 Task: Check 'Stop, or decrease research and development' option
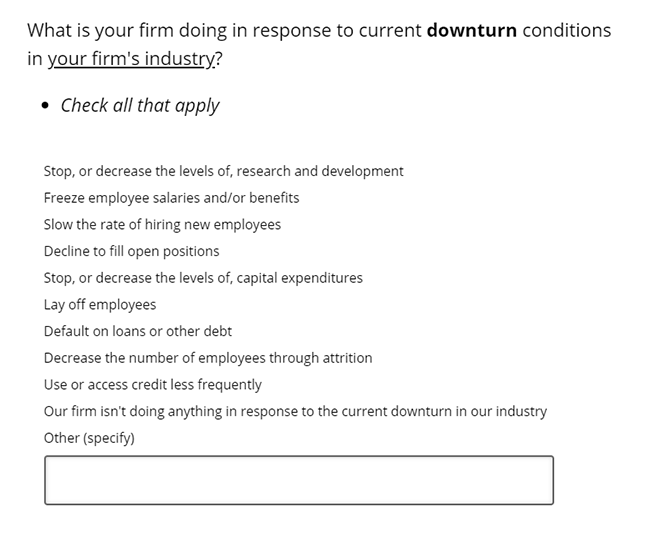tap(223, 171)
